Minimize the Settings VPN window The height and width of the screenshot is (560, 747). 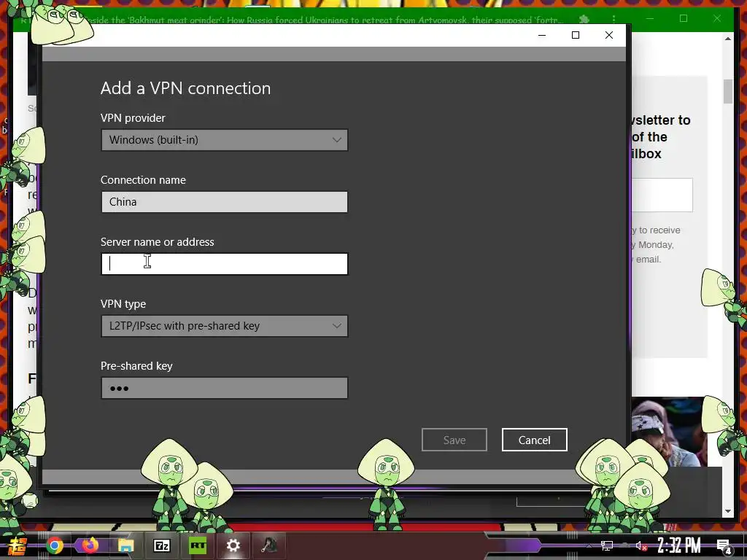(542, 35)
